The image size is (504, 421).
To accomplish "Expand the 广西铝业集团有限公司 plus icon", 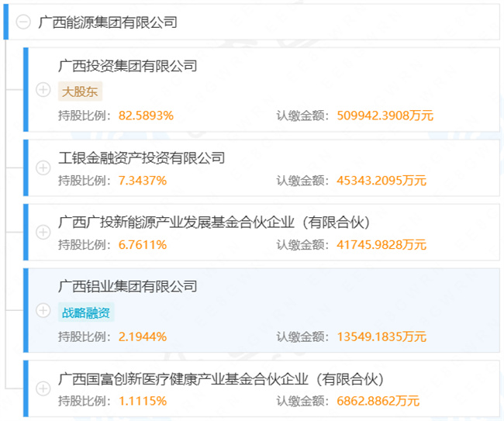I will pos(43,310).
